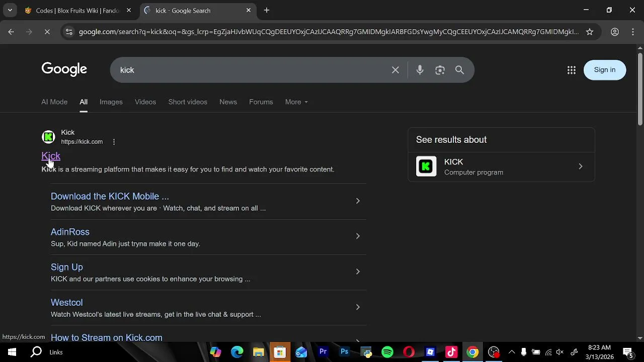The height and width of the screenshot is (362, 644).
Task: Open Google Lens image search
Action: pos(440,70)
